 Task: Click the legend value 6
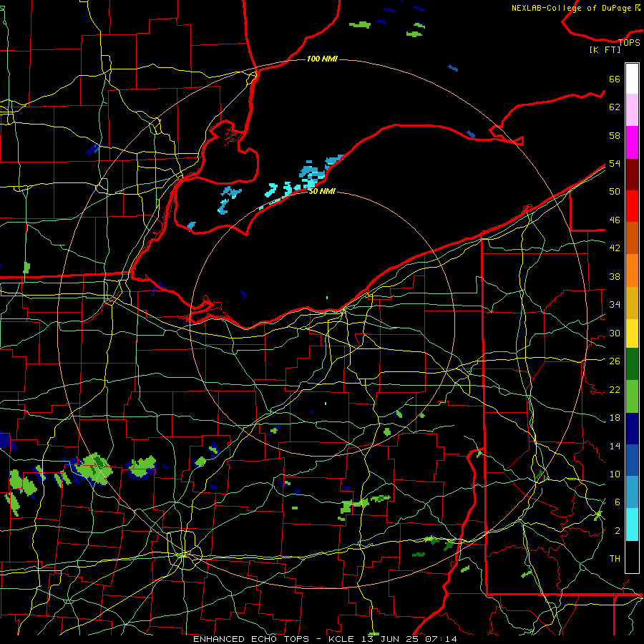click(x=617, y=502)
